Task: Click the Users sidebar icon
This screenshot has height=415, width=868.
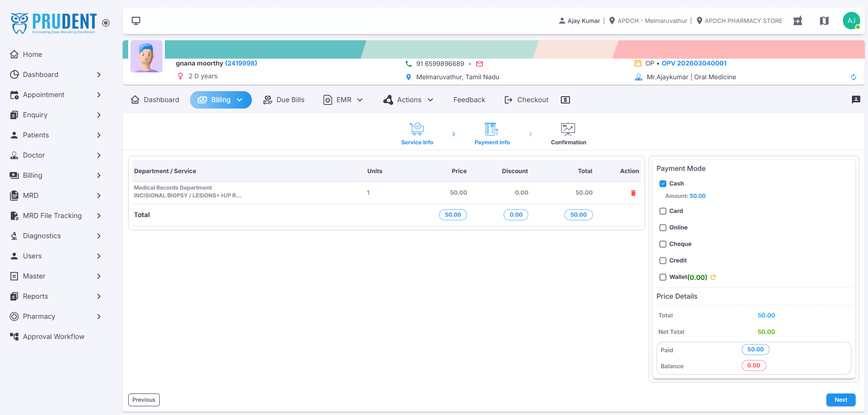Action: 14,256
